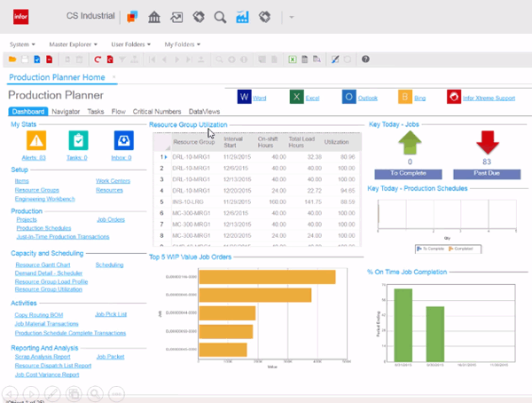Screen dimensions: 532x403
Task: Click the Infor logo icon
Action: (x=20, y=17)
